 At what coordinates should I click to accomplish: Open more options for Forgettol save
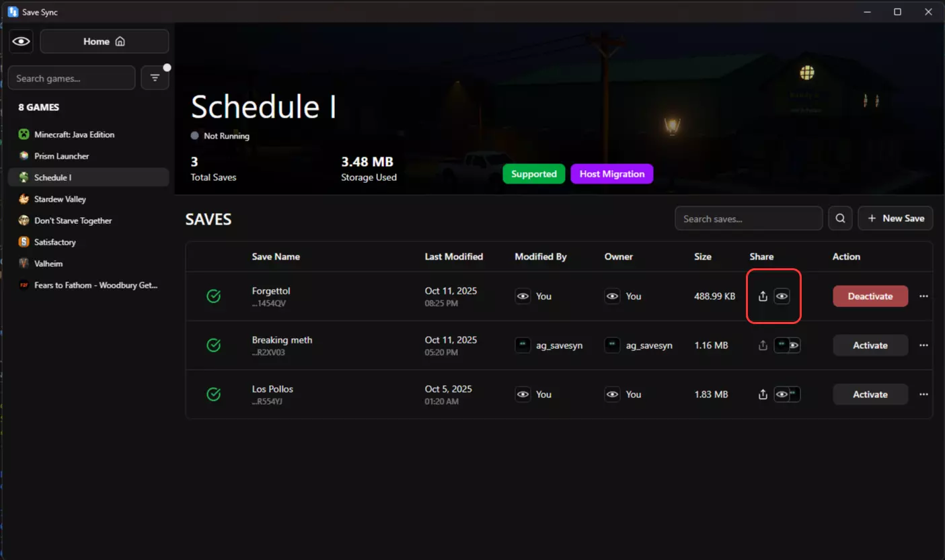923,296
